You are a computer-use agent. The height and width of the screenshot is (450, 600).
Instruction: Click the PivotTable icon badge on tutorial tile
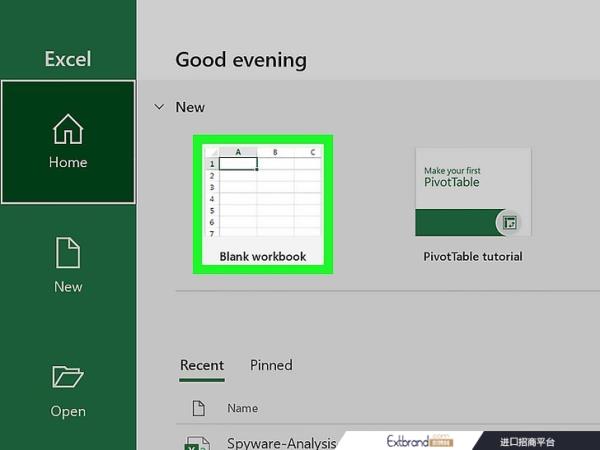[509, 223]
